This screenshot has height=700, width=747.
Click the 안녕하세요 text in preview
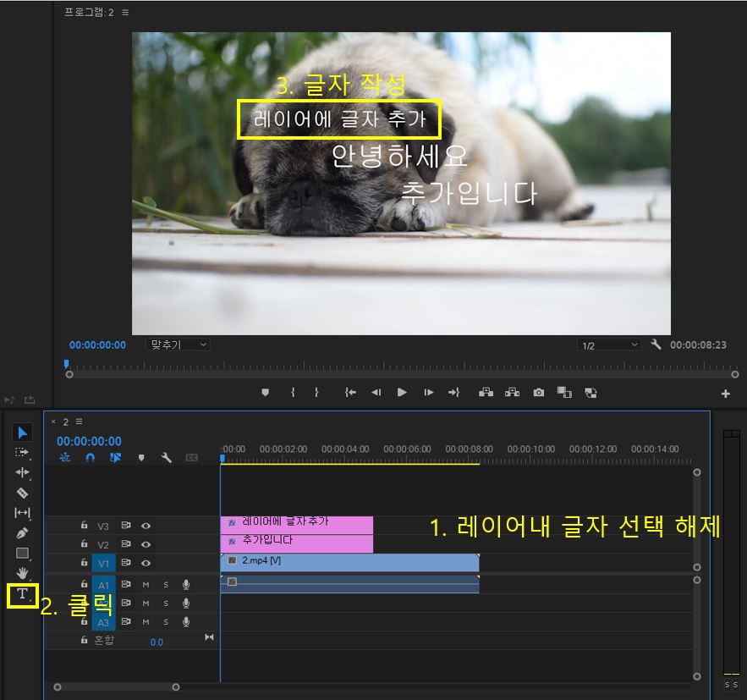pyautogui.click(x=399, y=157)
